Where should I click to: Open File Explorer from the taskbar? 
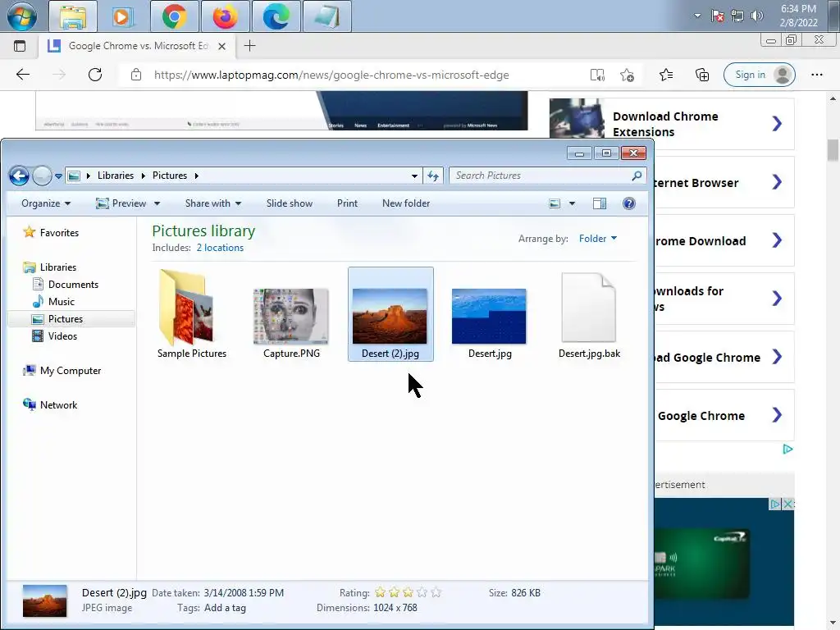(73, 16)
